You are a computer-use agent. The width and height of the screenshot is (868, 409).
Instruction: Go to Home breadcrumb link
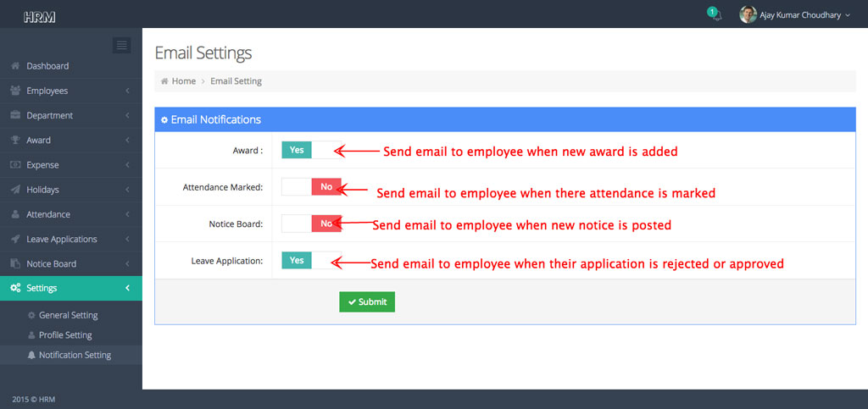tap(183, 81)
